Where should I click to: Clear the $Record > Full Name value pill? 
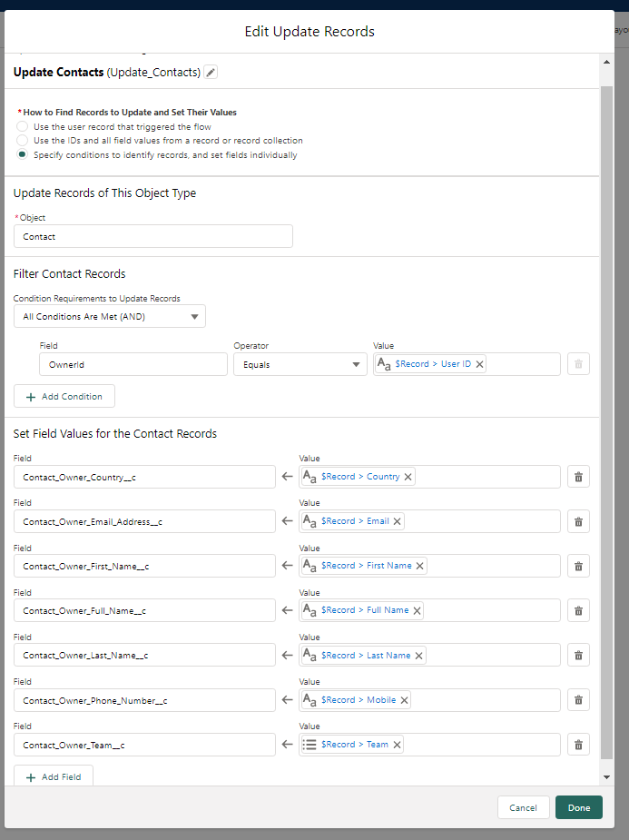click(418, 611)
